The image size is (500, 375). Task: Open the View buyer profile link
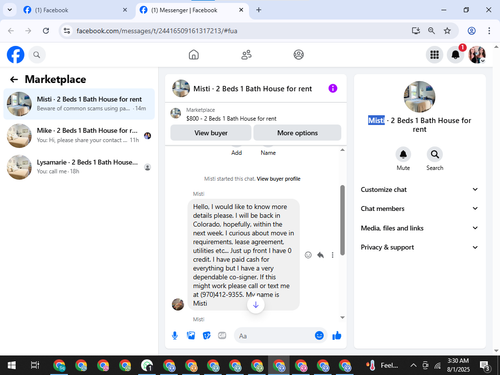point(278,179)
